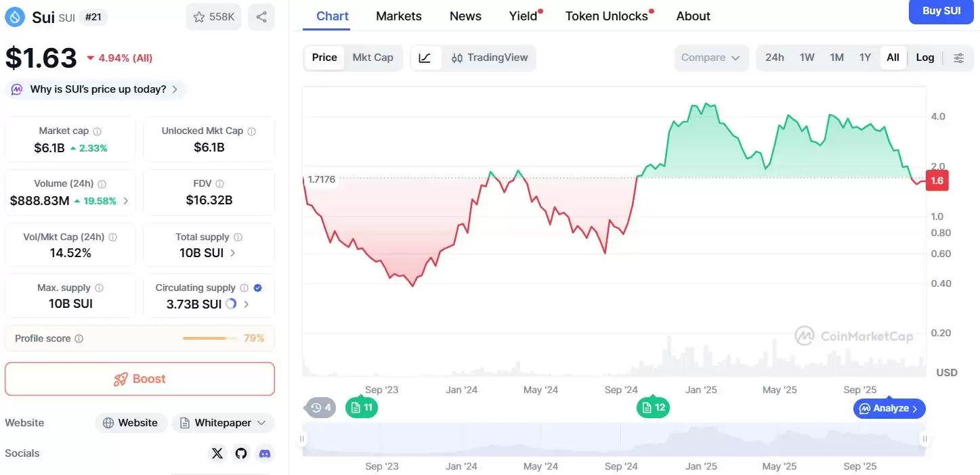Open Sui's X (Twitter) social icon

point(217,453)
